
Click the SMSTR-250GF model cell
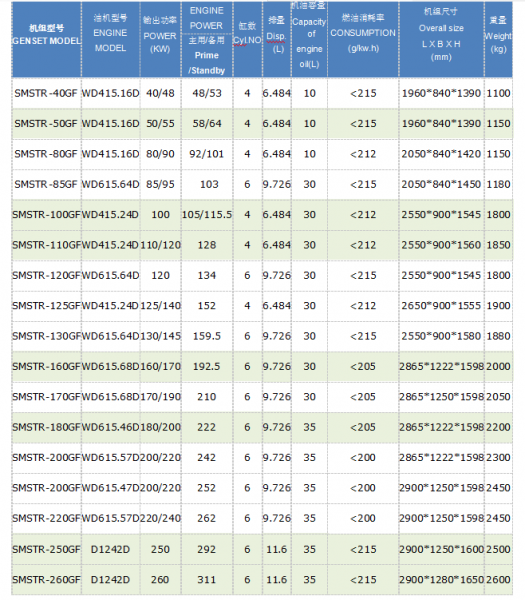tap(46, 549)
